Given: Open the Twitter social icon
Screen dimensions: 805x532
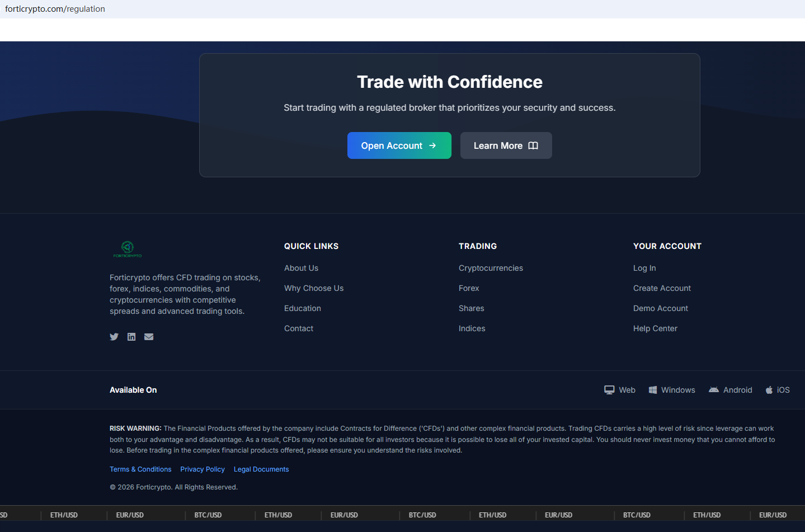Looking at the screenshot, I should 114,337.
